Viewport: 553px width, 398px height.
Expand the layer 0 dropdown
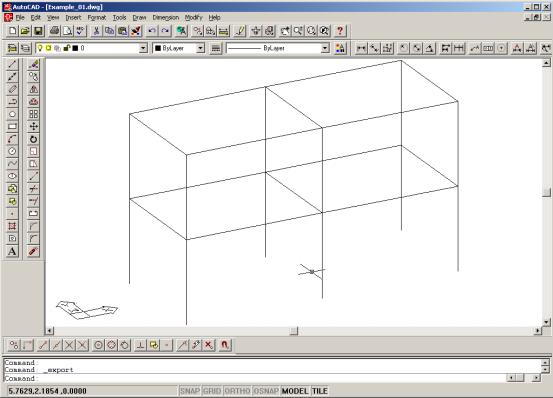tap(143, 48)
